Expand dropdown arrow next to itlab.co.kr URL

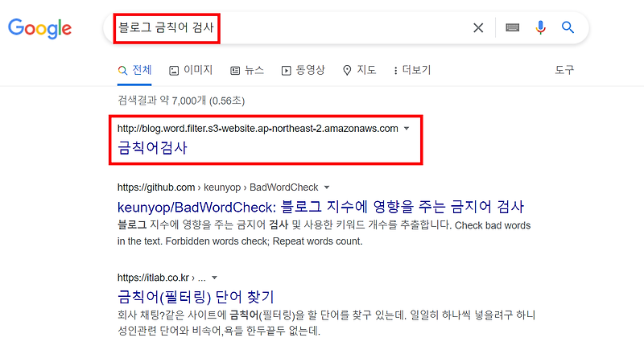point(214,278)
